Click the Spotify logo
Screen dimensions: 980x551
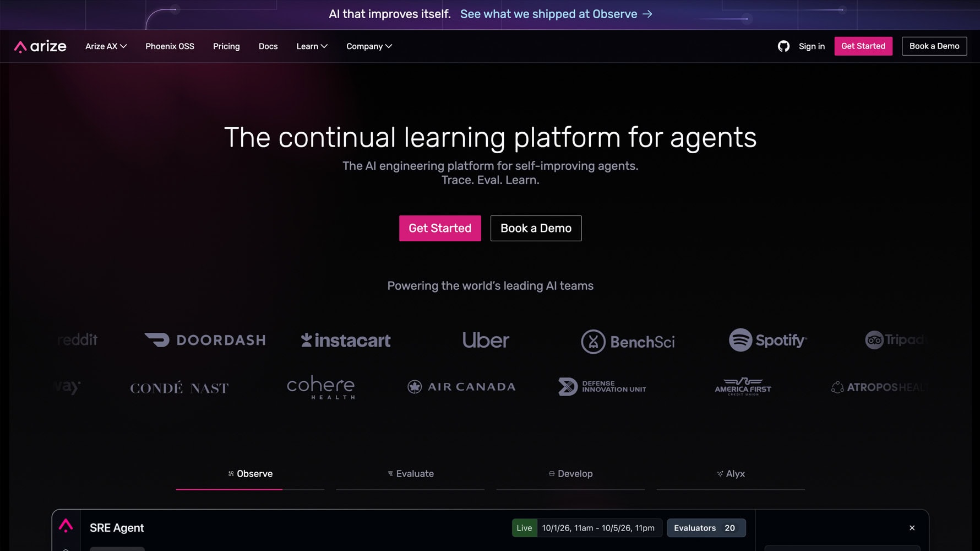tap(768, 340)
